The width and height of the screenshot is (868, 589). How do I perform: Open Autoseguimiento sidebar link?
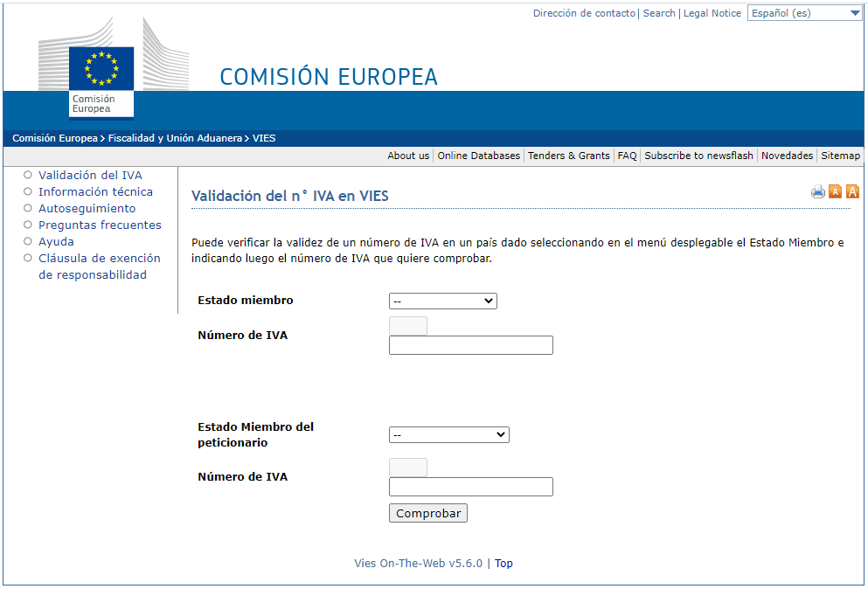tap(87, 208)
